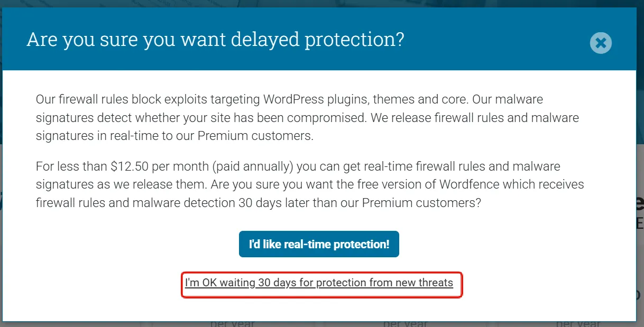Screen dimensions: 644x327
Task: Click "I'd like real-time protection!" button
Action: coord(319,244)
